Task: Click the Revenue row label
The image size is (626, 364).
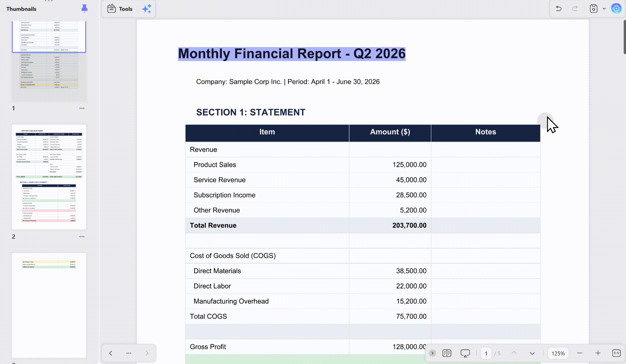Action: pyautogui.click(x=204, y=150)
